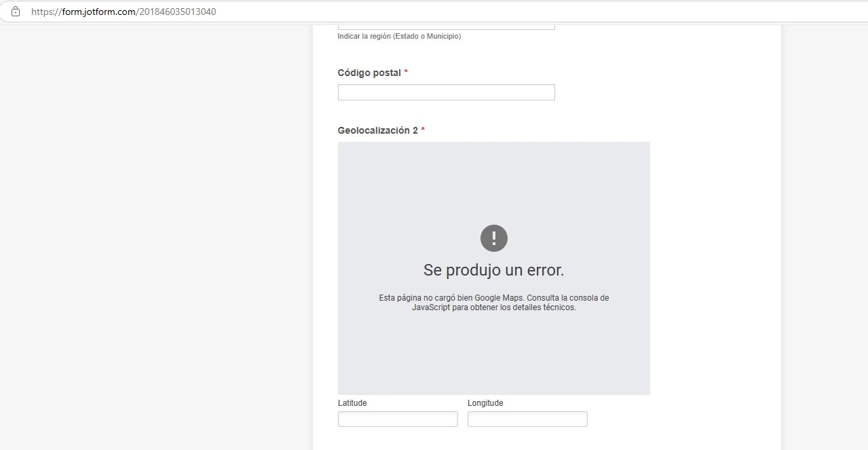868x450 pixels.
Task: Click the Longitude label
Action: coord(485,402)
